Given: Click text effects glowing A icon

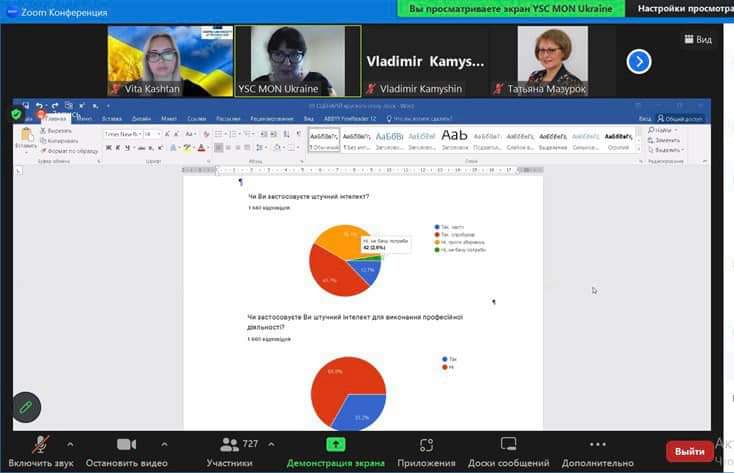Looking at the screenshot, I should point(173,148).
